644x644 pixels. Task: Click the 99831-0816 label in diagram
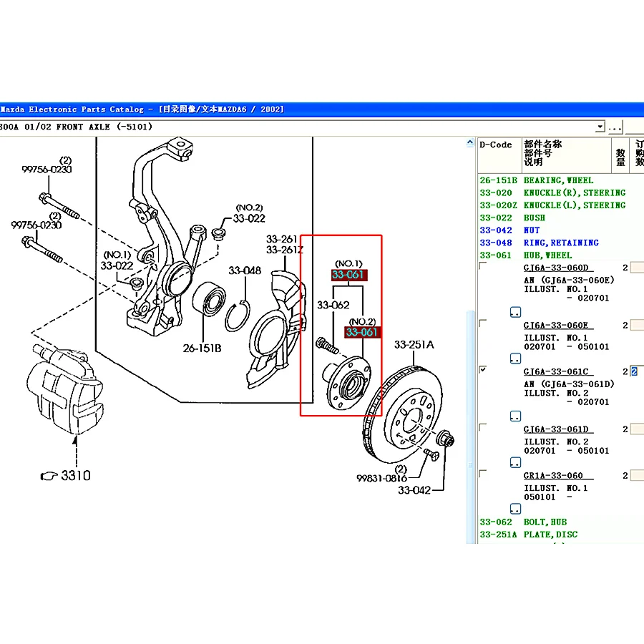[382, 478]
